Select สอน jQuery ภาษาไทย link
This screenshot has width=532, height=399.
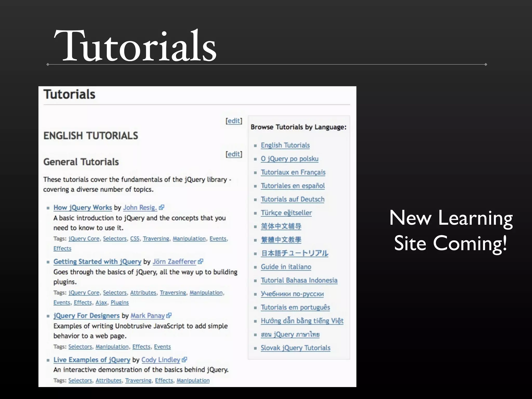click(x=290, y=334)
